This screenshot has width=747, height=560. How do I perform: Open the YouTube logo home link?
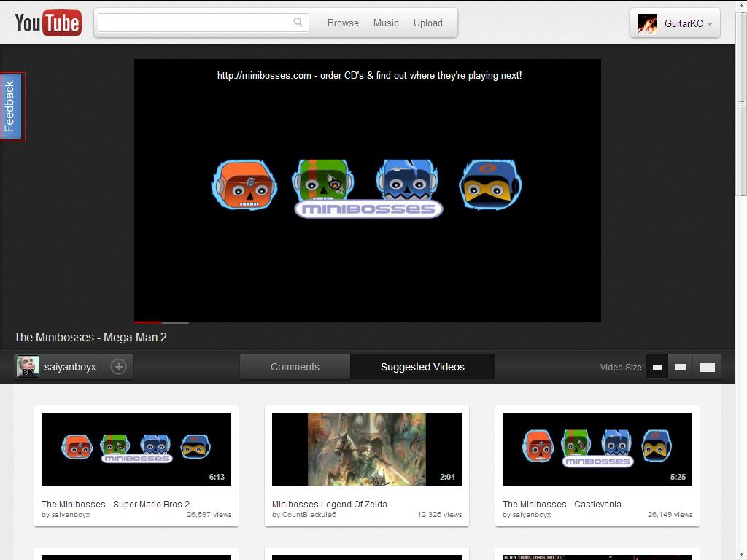coord(48,23)
